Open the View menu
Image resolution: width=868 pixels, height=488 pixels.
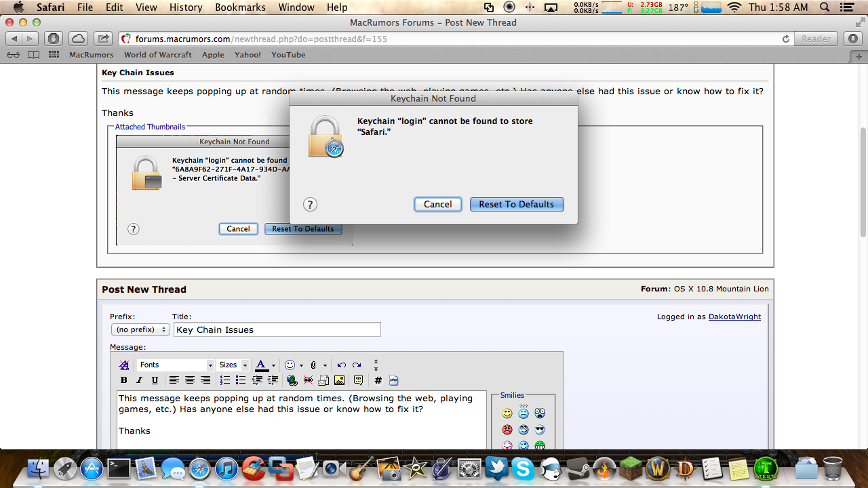click(x=146, y=7)
